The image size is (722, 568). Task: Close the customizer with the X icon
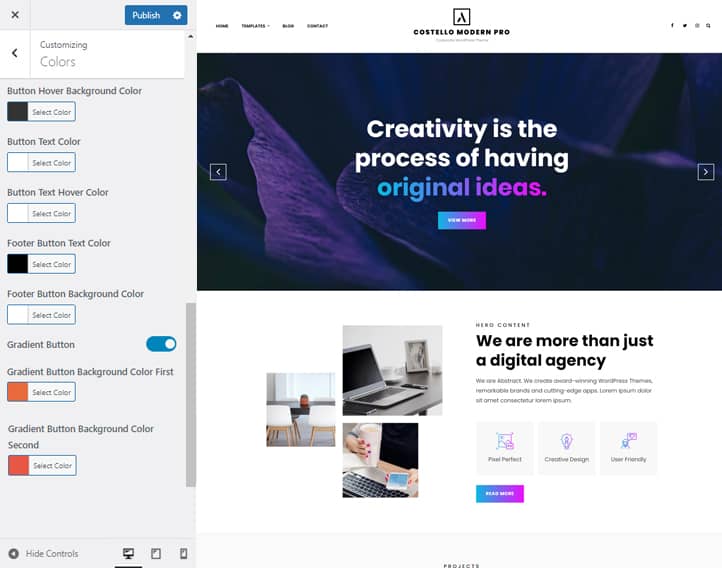[x=15, y=15]
